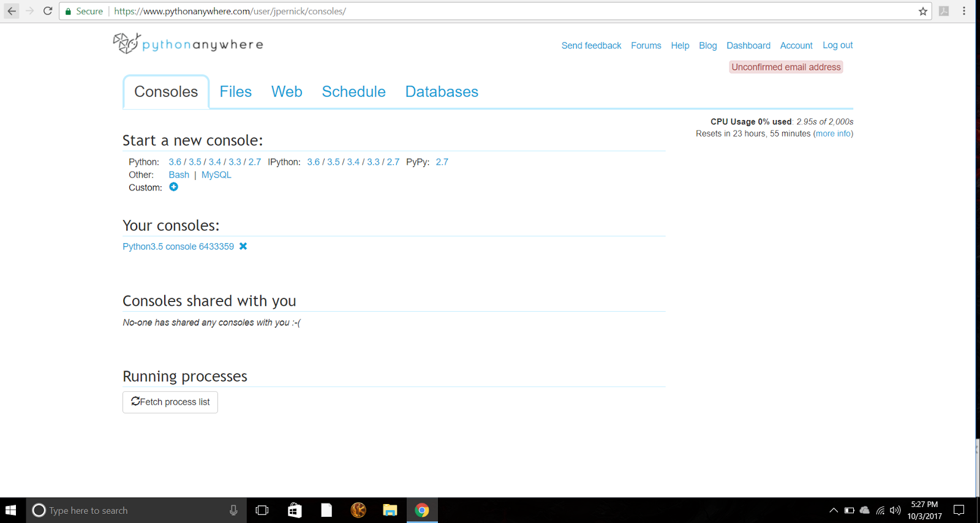Open the orange globe browser taskbar icon
Viewport: 980px width, 523px height.
[x=358, y=510]
